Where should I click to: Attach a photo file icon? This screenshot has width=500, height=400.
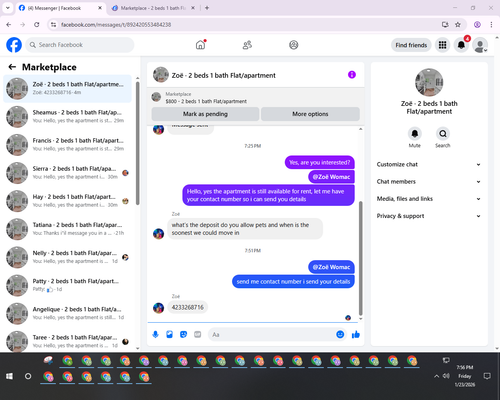click(169, 334)
